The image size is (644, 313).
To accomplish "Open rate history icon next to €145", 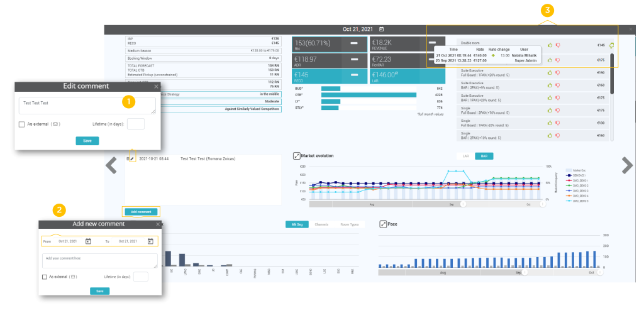I will (611, 45).
